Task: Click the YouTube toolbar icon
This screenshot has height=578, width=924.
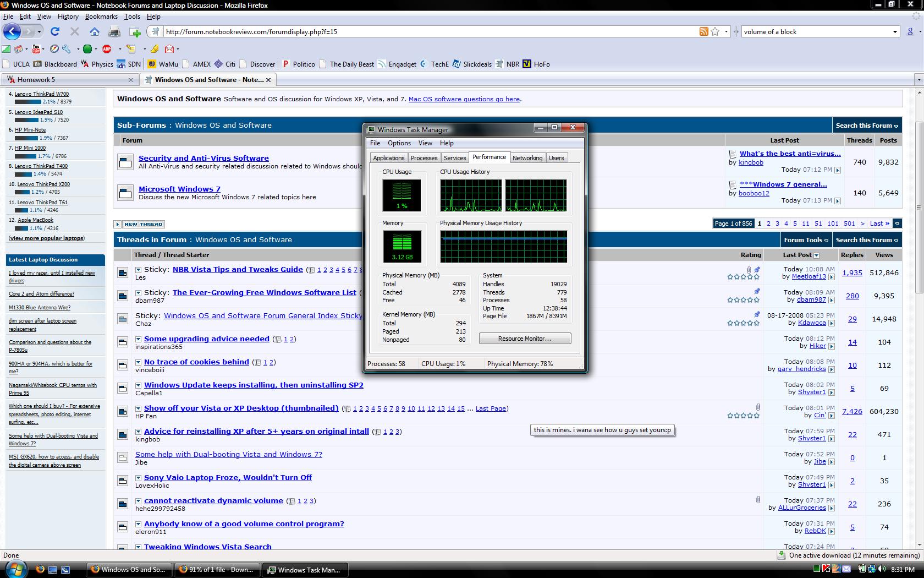Action: 36,48
